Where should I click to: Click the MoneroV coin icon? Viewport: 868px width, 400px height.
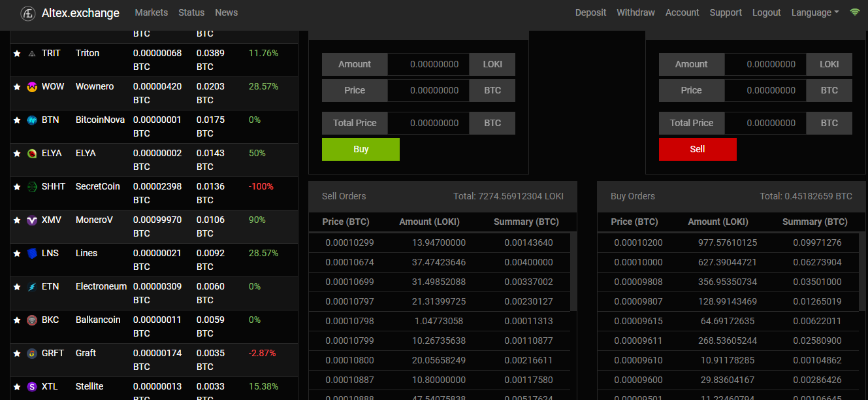(x=31, y=220)
